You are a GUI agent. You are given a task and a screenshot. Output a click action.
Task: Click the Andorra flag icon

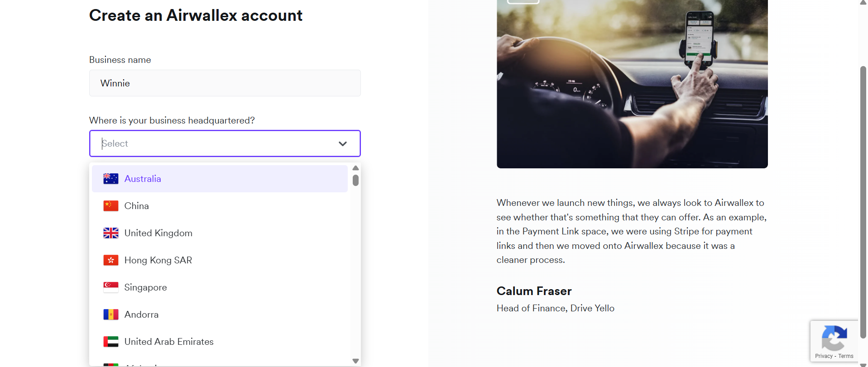point(110,315)
